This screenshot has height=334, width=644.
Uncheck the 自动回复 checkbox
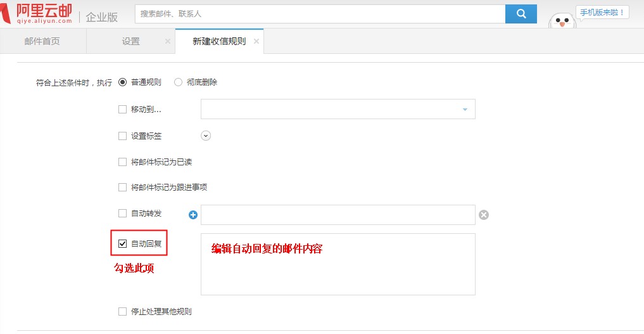123,243
